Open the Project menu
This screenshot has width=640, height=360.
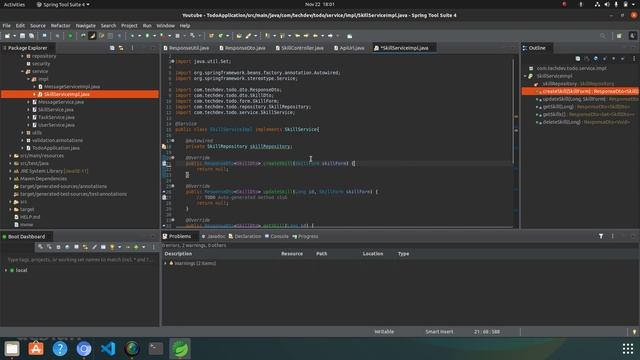point(129,25)
